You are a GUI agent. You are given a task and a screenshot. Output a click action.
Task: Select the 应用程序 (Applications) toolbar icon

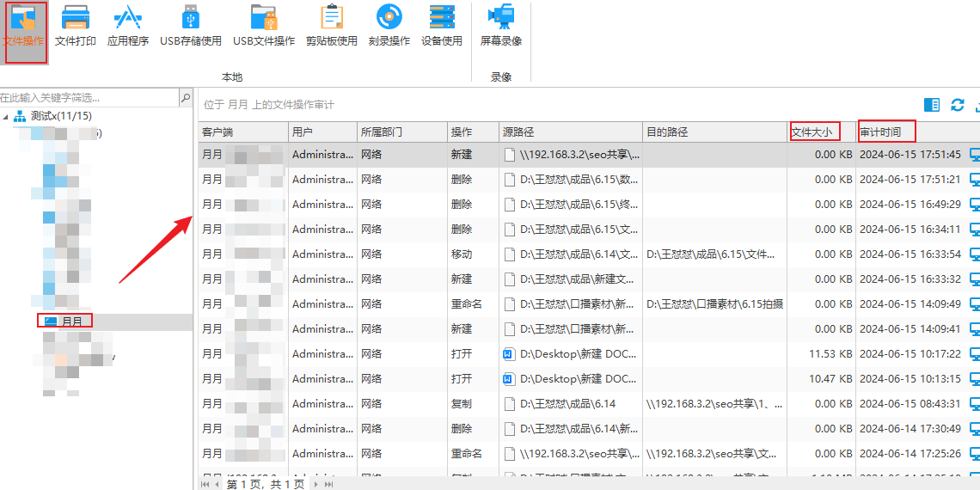pyautogui.click(x=128, y=25)
